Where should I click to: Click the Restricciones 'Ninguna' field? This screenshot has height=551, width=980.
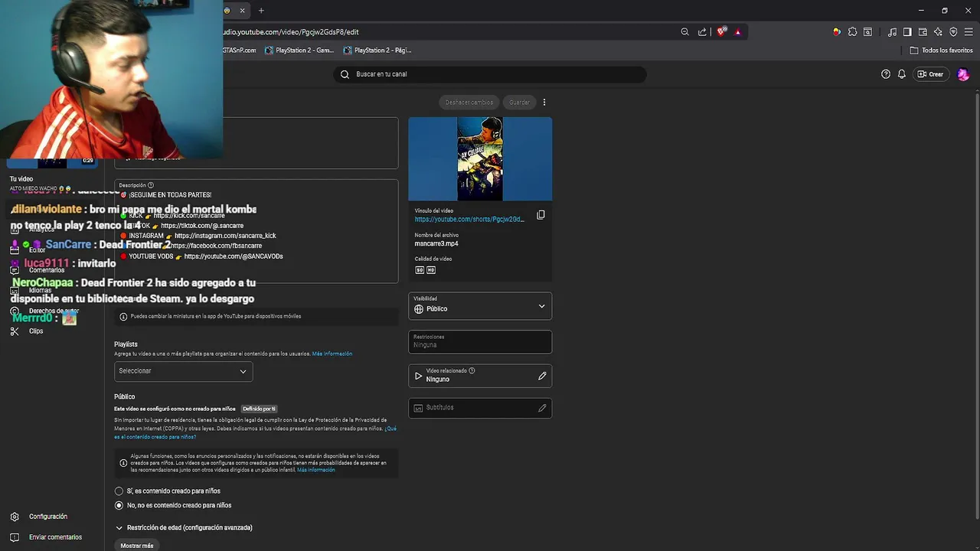[x=480, y=341]
